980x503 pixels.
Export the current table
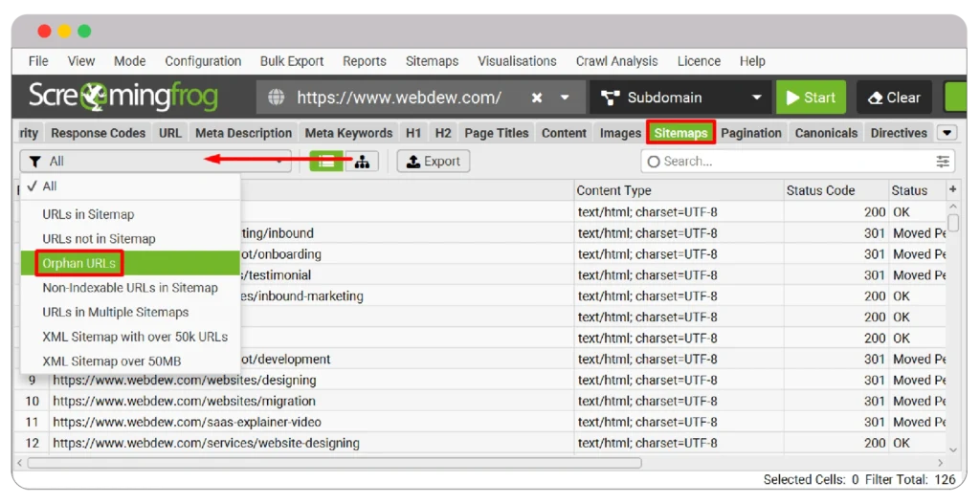pyautogui.click(x=434, y=162)
